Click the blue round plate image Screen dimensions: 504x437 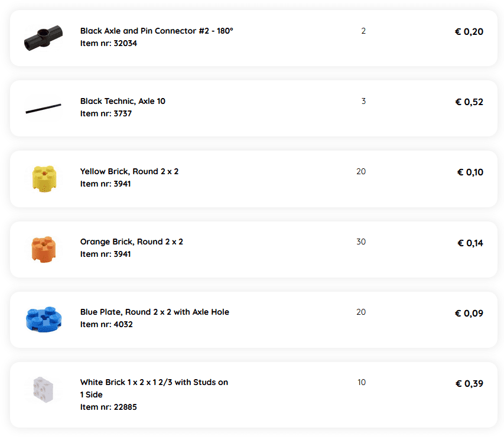[x=43, y=319]
